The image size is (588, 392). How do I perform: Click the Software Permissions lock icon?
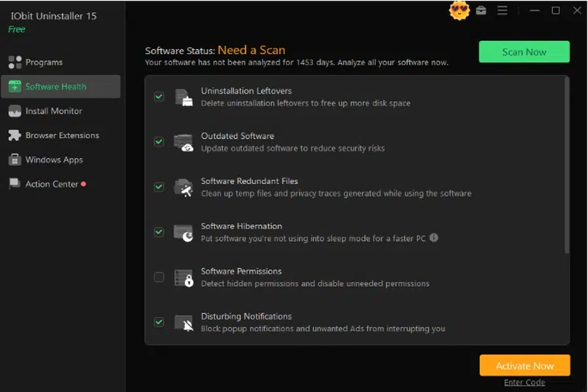coord(184,278)
